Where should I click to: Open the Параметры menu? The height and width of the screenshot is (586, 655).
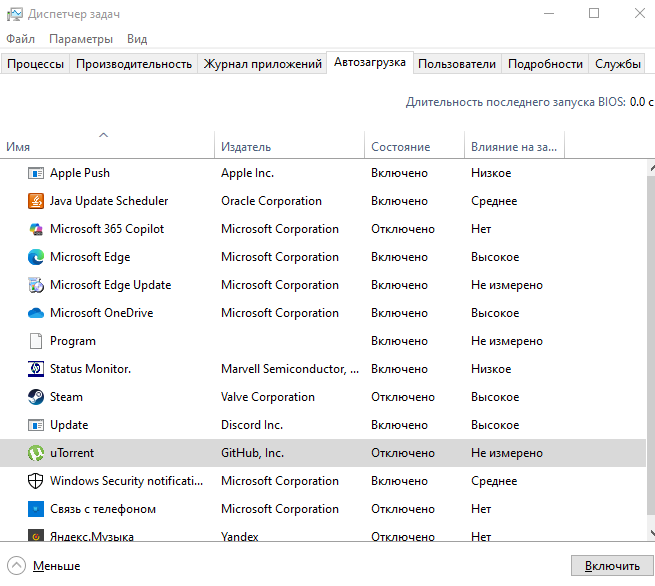[81, 39]
